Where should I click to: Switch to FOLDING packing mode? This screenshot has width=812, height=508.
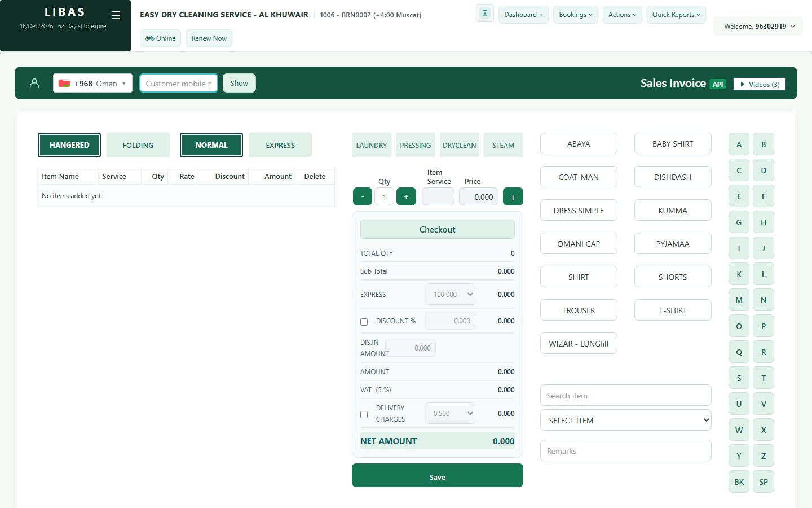tap(138, 145)
